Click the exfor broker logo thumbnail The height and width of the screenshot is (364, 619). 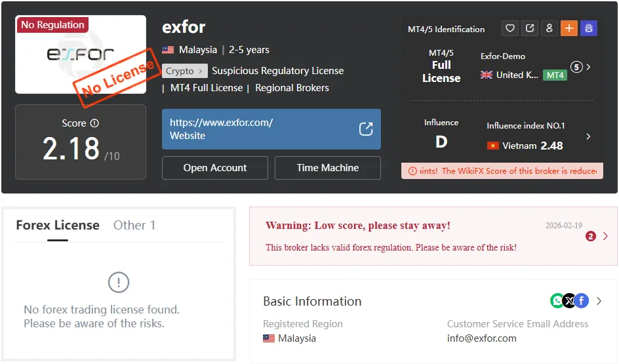point(81,54)
